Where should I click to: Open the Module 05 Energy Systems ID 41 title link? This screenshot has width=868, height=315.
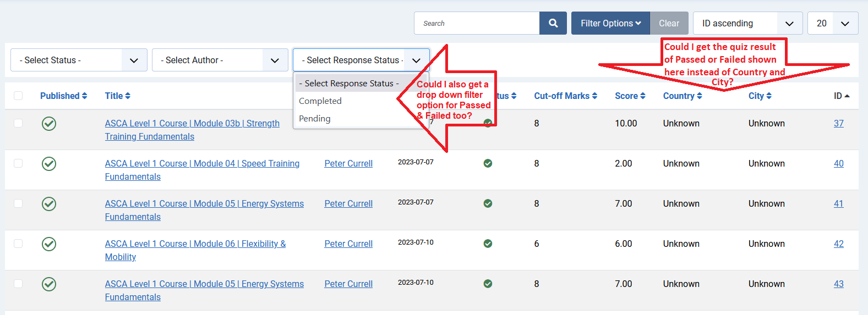coord(204,204)
